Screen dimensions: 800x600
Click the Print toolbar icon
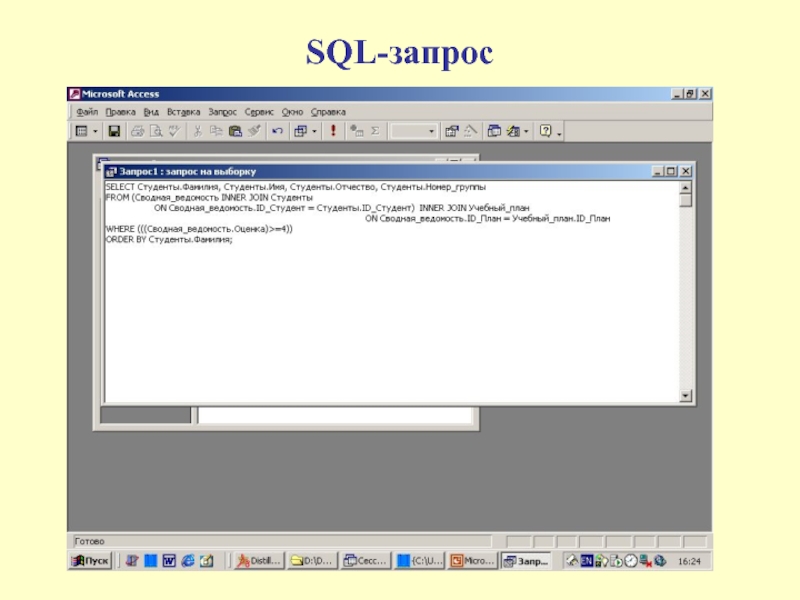pos(137,131)
